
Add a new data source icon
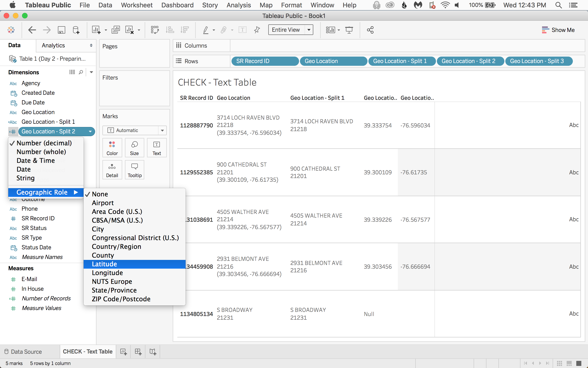(x=76, y=30)
